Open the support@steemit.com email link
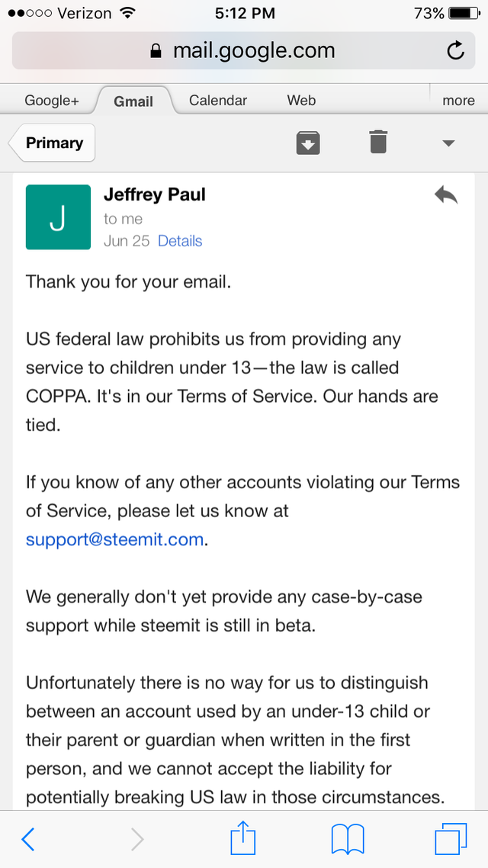488x868 pixels. 114,540
